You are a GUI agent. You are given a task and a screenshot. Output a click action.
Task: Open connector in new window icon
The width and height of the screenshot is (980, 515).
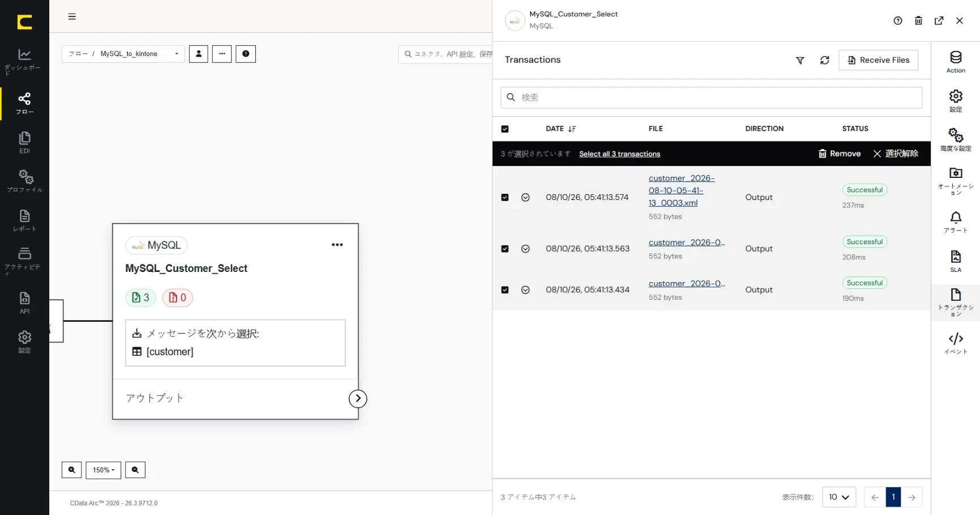pyautogui.click(x=939, y=20)
